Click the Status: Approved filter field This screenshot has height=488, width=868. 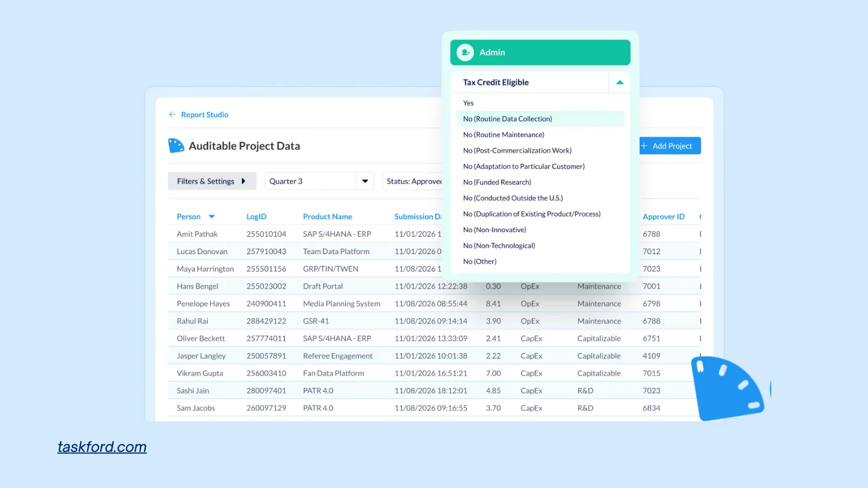tap(413, 181)
